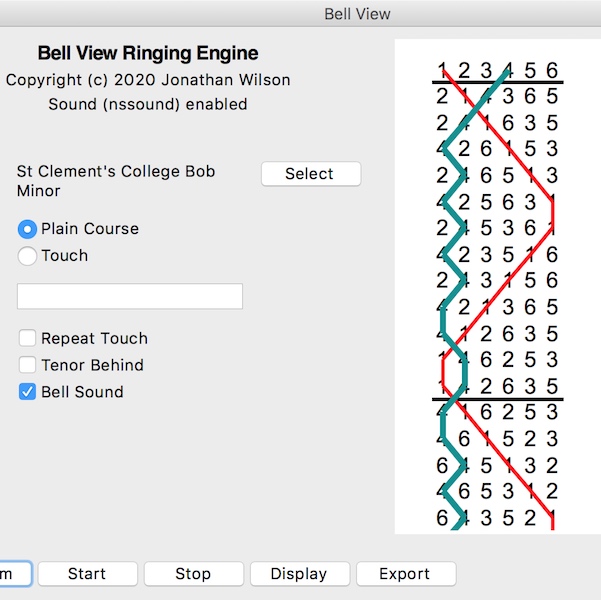Click the top row 1 2 3 4 5 6 in the diagram
Screen dimensions: 601x600
tap(498, 70)
